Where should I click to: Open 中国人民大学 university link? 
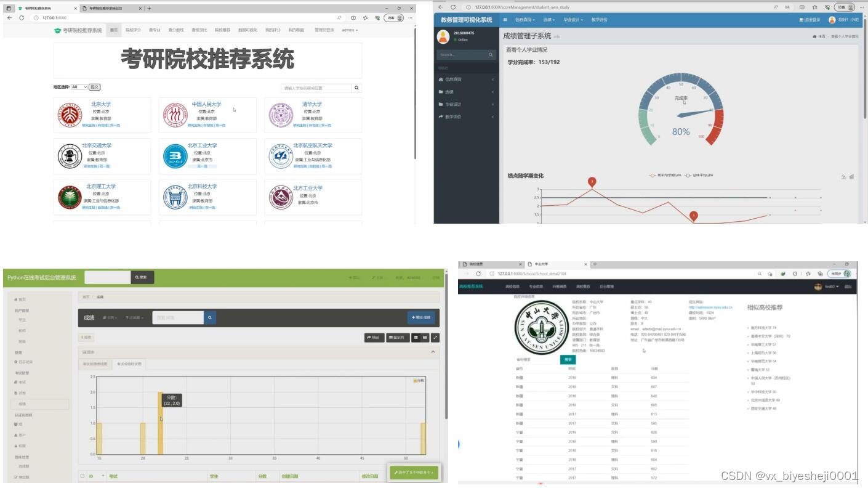click(x=206, y=104)
